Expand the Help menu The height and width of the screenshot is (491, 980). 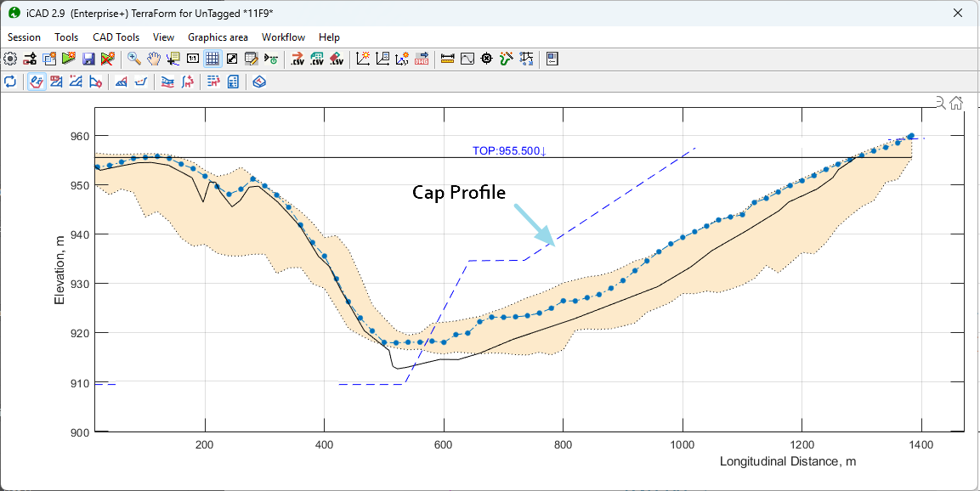[329, 37]
